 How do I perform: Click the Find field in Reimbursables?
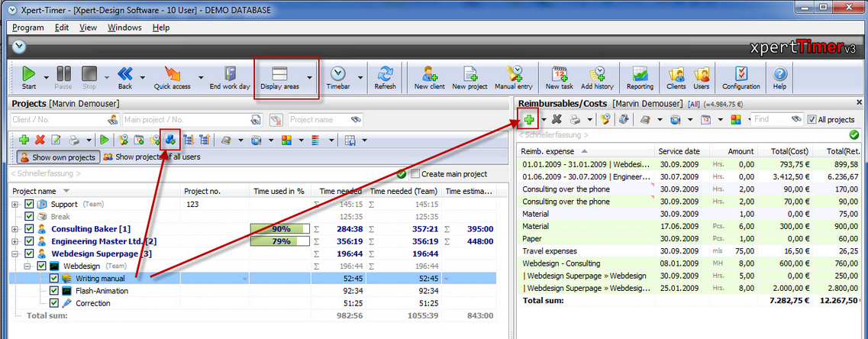776,118
